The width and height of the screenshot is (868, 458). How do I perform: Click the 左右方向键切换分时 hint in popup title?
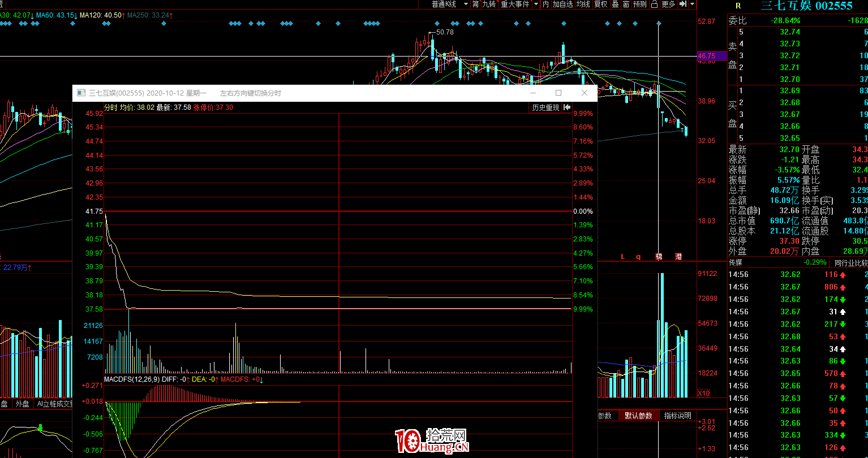coord(250,93)
